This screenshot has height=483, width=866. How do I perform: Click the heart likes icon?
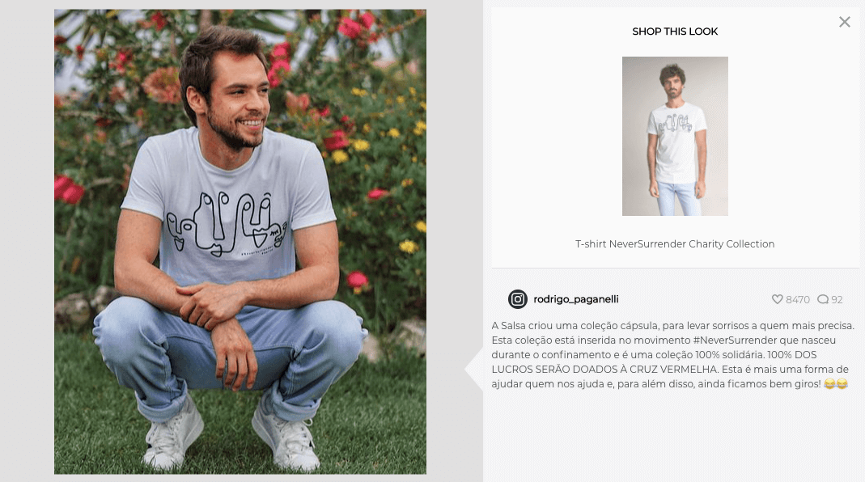pyautogui.click(x=777, y=299)
